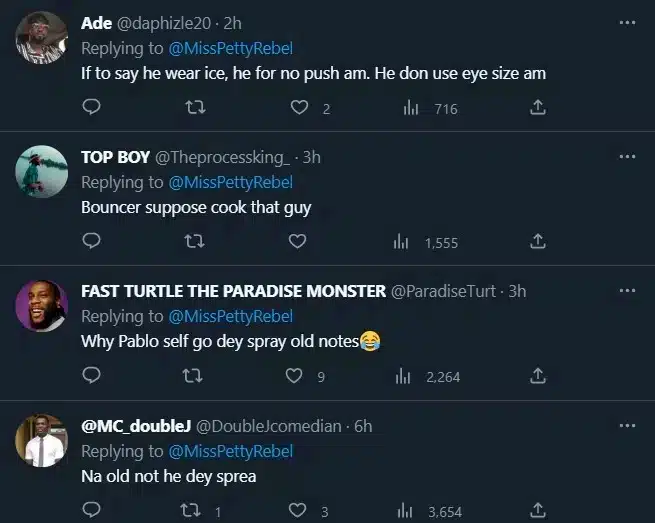Reply to Ade's tweet
The width and height of the screenshot is (655, 523).
pos(91,107)
